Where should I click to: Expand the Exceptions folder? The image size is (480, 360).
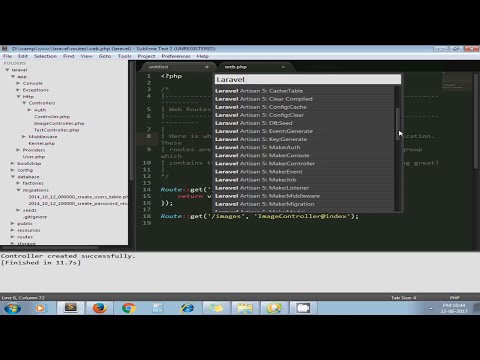pos(18,90)
